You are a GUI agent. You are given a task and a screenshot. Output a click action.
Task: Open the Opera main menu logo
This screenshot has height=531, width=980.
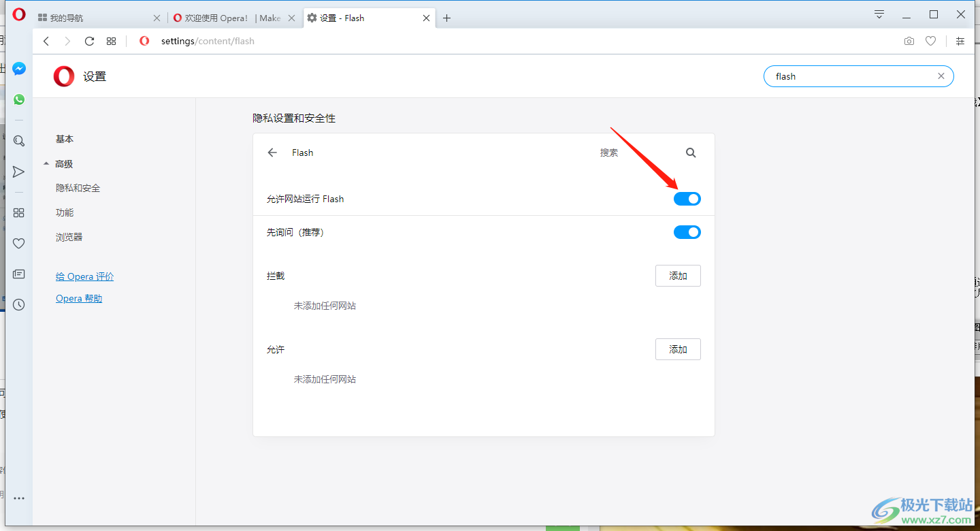coord(19,14)
